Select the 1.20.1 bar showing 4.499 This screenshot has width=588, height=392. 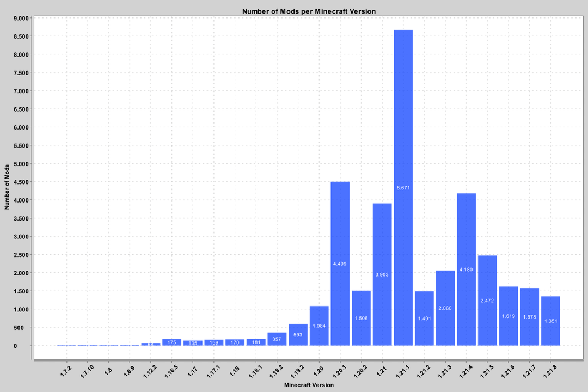pyautogui.click(x=340, y=264)
